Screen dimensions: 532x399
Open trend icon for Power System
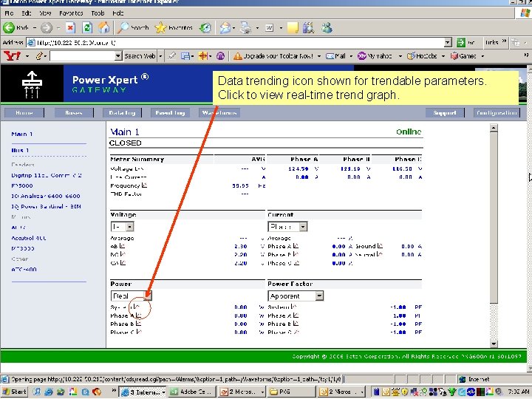pos(137,307)
